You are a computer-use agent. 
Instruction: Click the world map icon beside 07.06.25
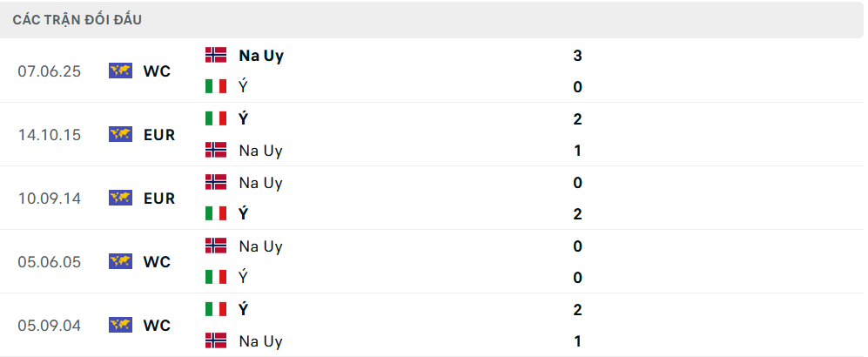point(120,71)
